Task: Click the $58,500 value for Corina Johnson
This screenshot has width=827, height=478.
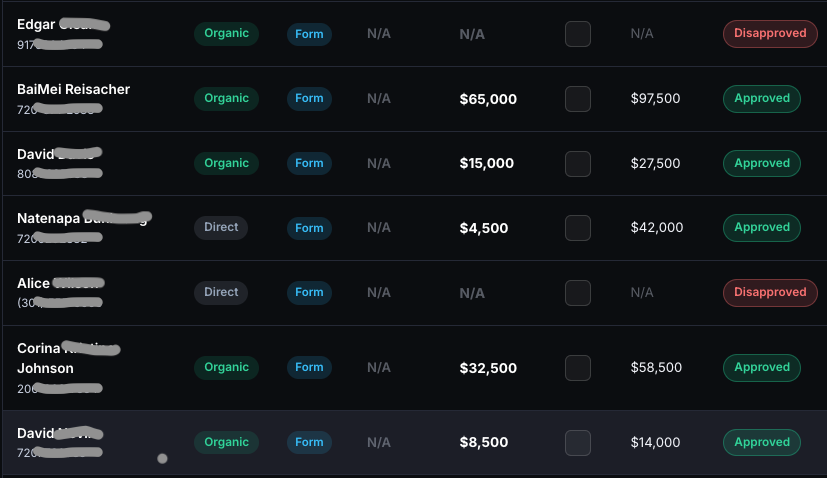Action: [x=656, y=368]
